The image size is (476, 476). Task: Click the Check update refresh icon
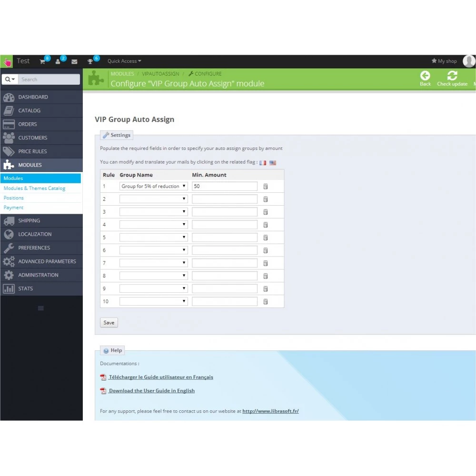pyautogui.click(x=452, y=76)
